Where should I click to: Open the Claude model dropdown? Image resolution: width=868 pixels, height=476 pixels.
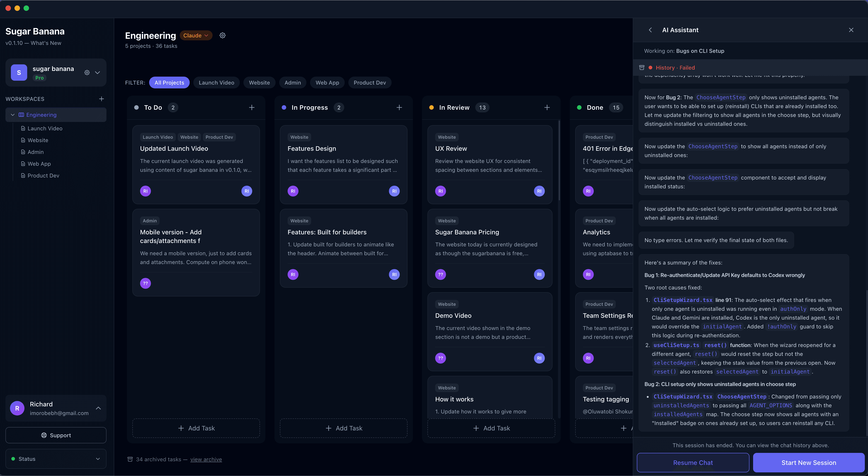click(196, 35)
